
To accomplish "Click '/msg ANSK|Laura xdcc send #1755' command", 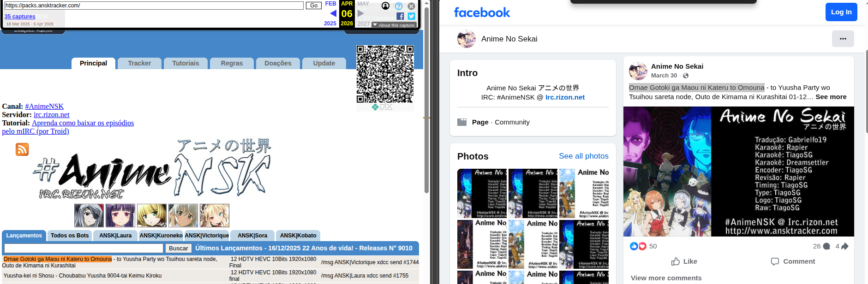I will pos(365,276).
